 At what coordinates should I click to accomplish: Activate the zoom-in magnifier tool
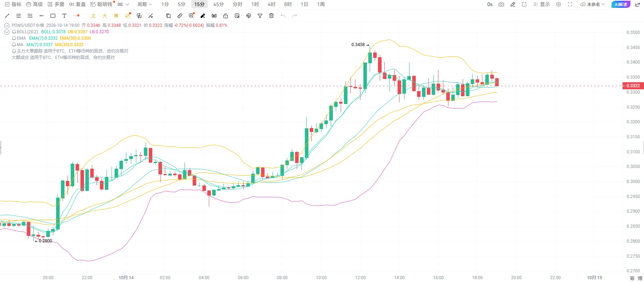[191, 16]
